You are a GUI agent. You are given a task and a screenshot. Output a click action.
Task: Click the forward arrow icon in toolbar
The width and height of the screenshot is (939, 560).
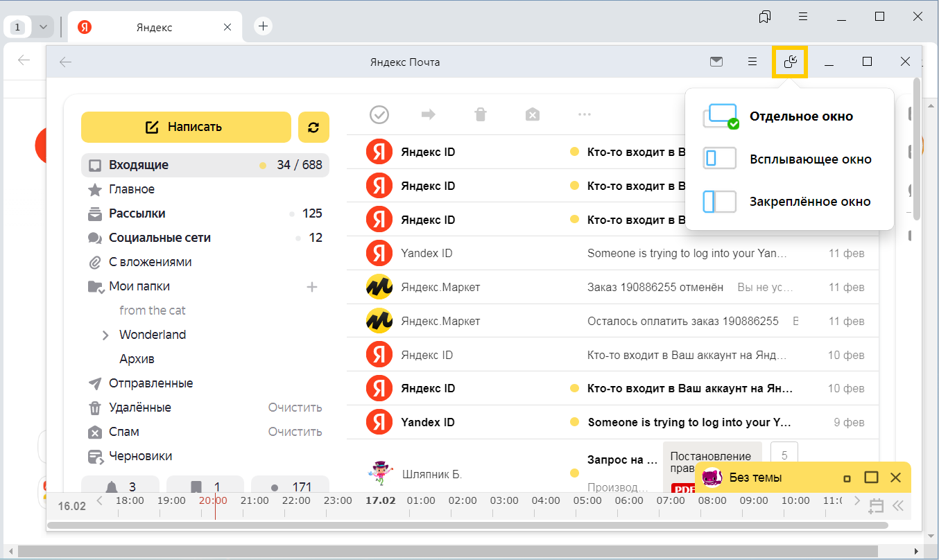[429, 114]
